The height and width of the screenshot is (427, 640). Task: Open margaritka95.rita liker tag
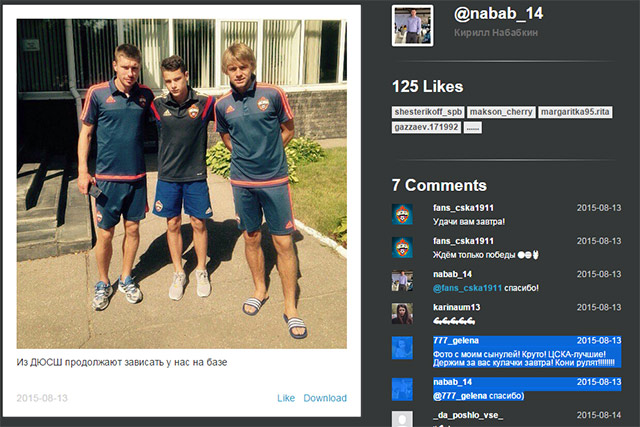pyautogui.click(x=575, y=112)
